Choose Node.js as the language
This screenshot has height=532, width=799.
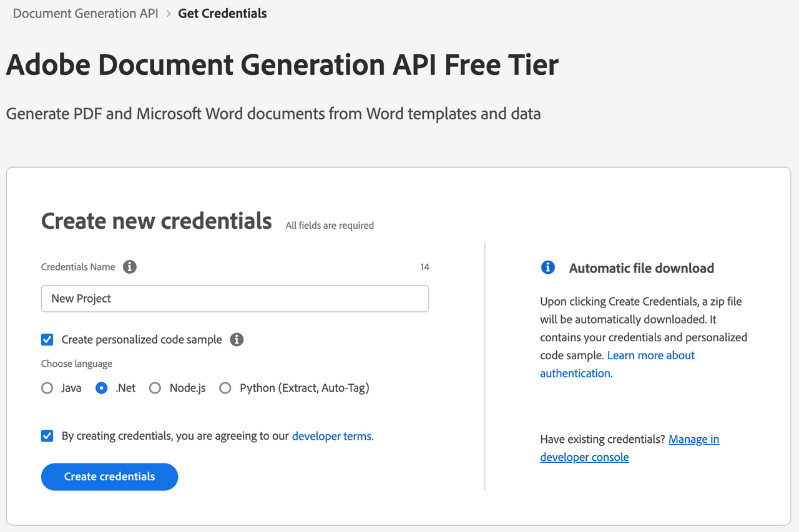tap(155, 388)
